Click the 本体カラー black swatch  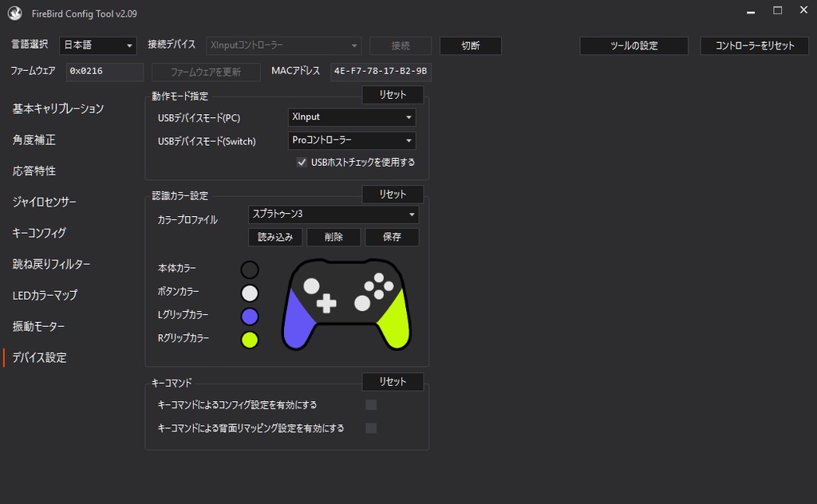(251, 269)
